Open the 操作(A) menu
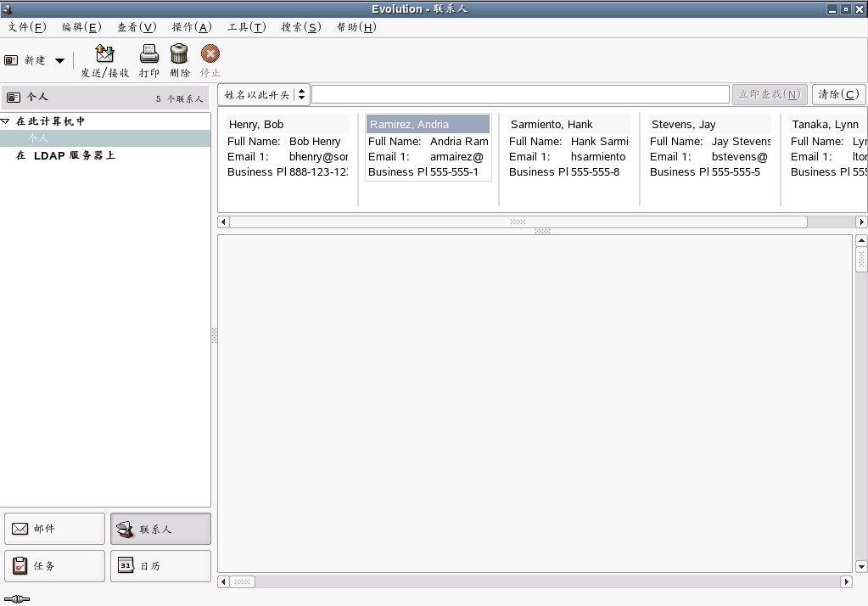Screen dimensions: 868x606 (x=192, y=27)
